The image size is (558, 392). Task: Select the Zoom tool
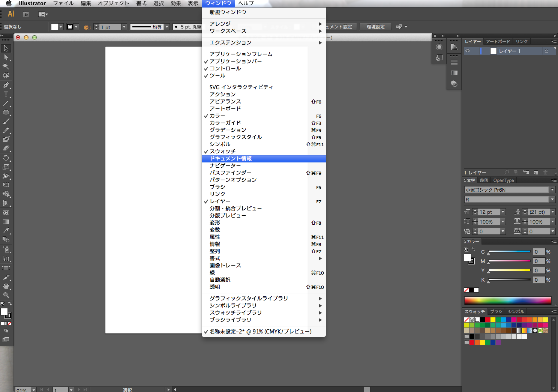coord(6,295)
